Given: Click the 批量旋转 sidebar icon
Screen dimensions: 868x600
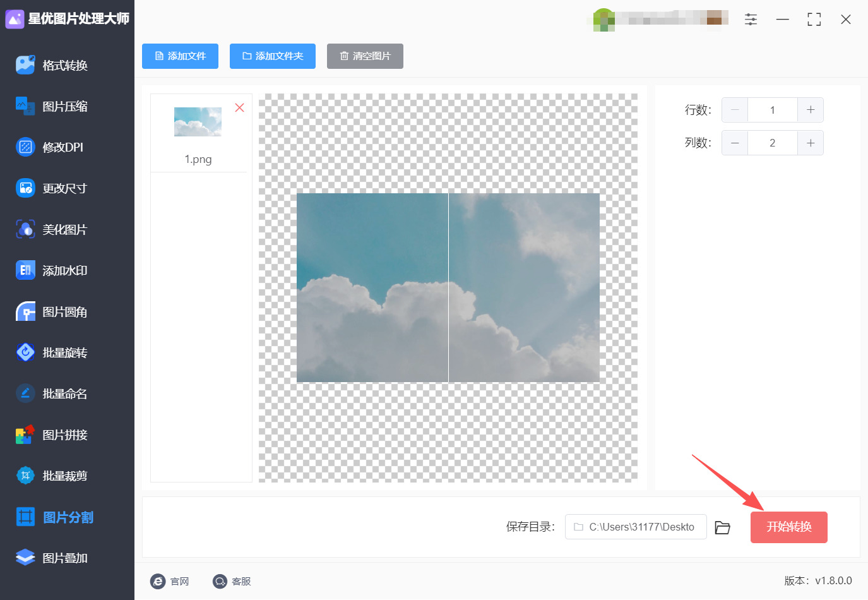Looking at the screenshot, I should pos(25,352).
